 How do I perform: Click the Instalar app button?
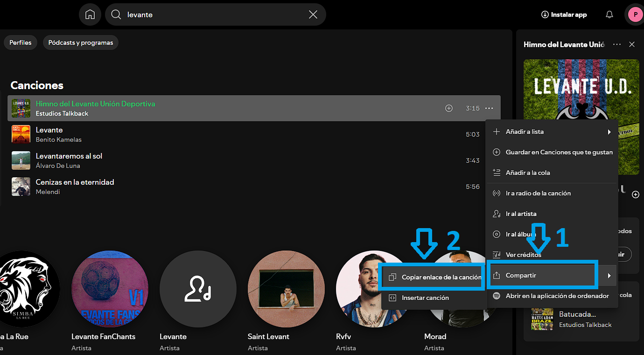tap(564, 14)
